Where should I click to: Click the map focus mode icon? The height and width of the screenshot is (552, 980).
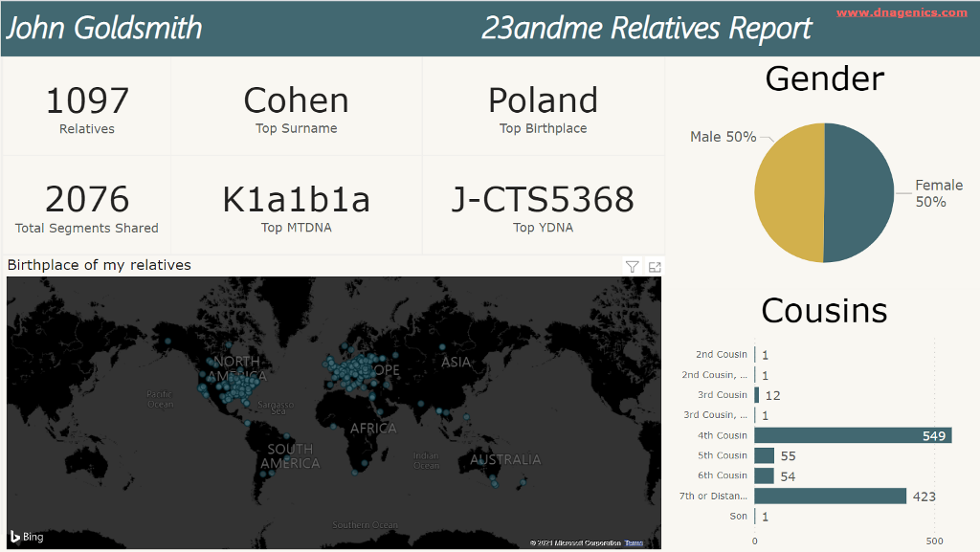[x=655, y=267]
